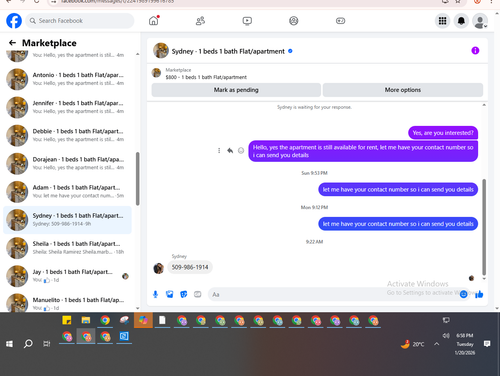The width and height of the screenshot is (500, 376).
Task: Open the weather widget showing 20°C
Action: click(412, 344)
